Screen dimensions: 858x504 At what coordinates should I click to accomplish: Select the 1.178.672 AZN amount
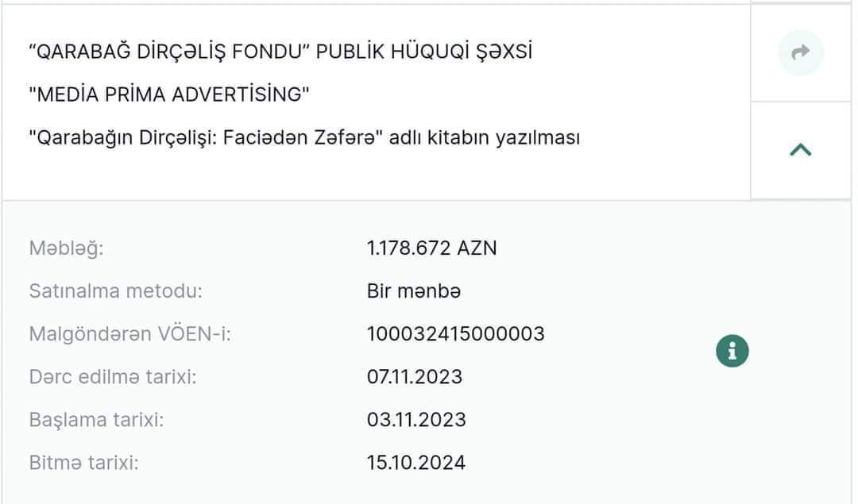pos(431,248)
